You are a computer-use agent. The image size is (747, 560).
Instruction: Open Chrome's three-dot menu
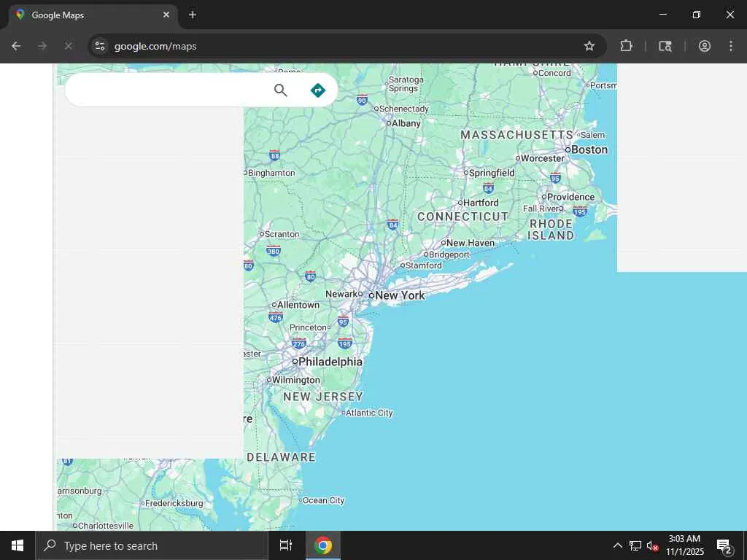(x=731, y=46)
